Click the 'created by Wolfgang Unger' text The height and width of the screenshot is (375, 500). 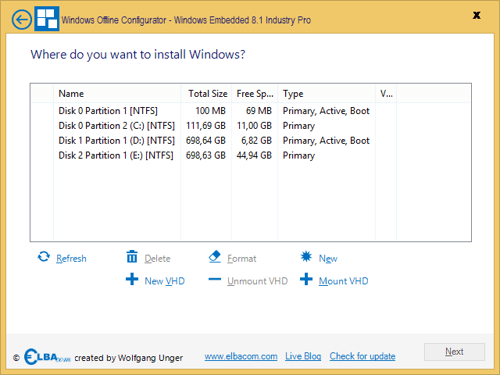[129, 358]
